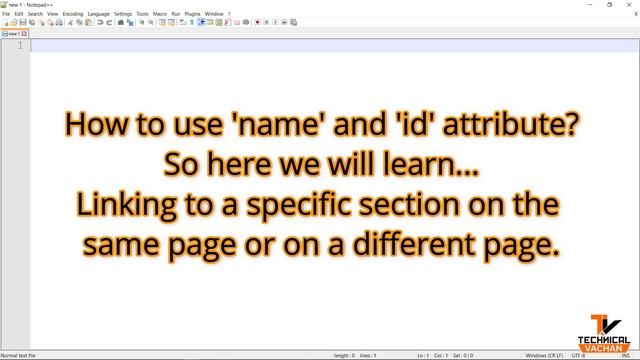Toggle synchronized horizontal scrolling icon
640x360 pixels.
[x=171, y=22]
